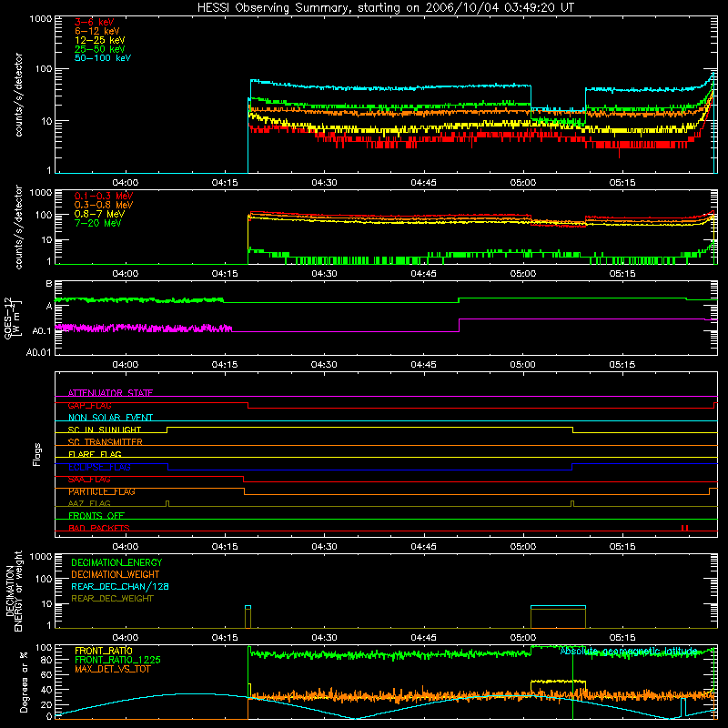Viewport: 728px width, 728px height.
Task: Select the 12-25 keV legend label
Action: [100, 40]
